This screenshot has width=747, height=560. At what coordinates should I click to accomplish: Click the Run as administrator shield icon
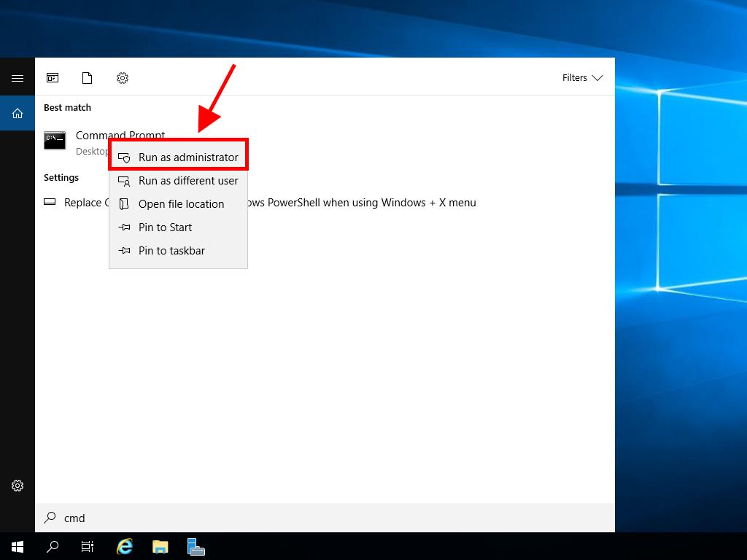(124, 157)
